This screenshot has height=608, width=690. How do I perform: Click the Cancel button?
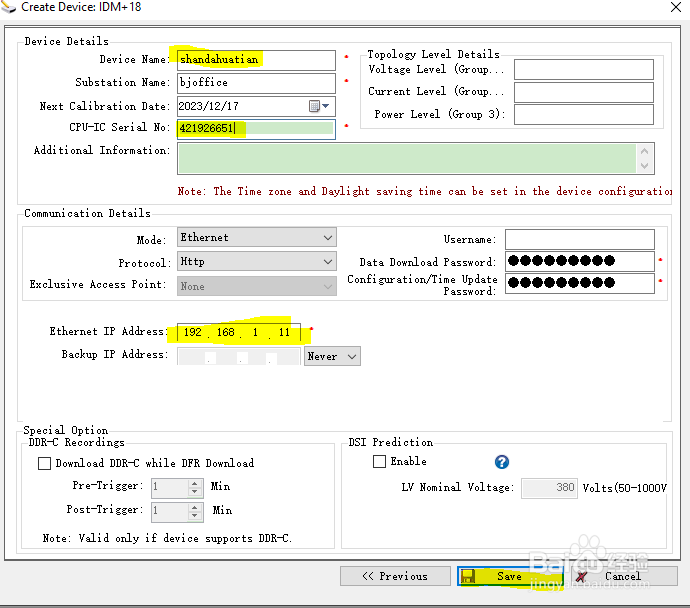coord(624,576)
